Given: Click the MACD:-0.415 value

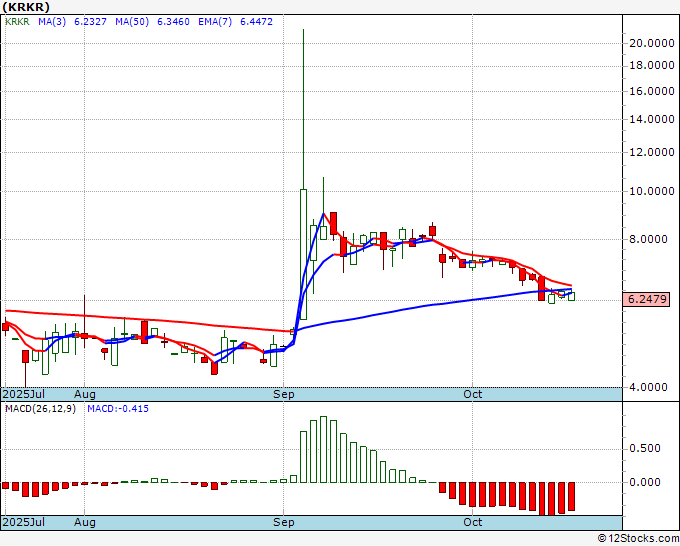Looking at the screenshot, I should 118,409.
